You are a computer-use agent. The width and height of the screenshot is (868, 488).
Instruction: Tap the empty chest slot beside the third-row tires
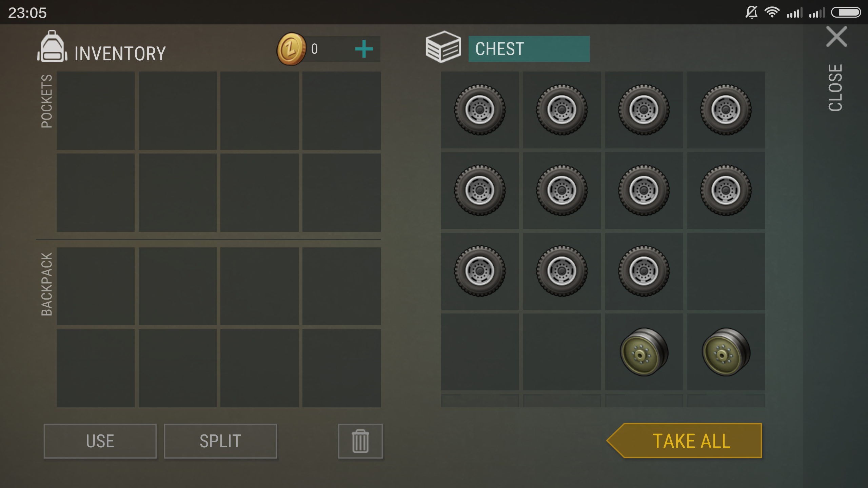point(726,271)
